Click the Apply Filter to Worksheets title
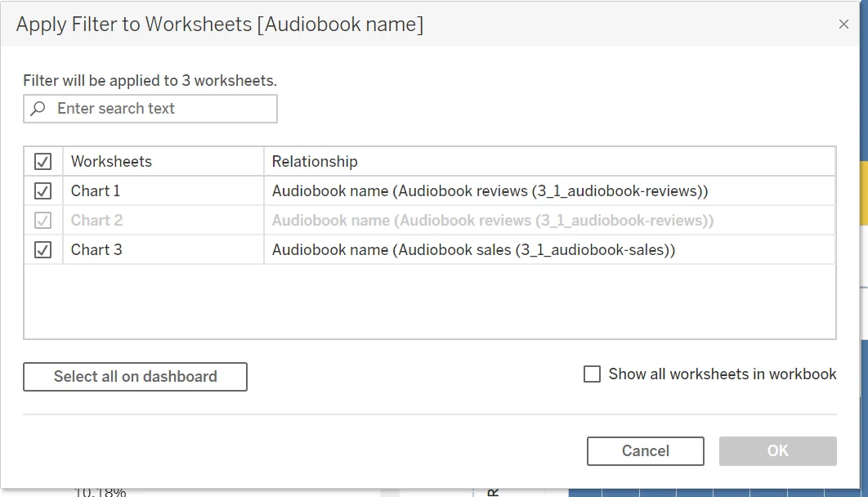The height and width of the screenshot is (497, 868). coord(219,25)
